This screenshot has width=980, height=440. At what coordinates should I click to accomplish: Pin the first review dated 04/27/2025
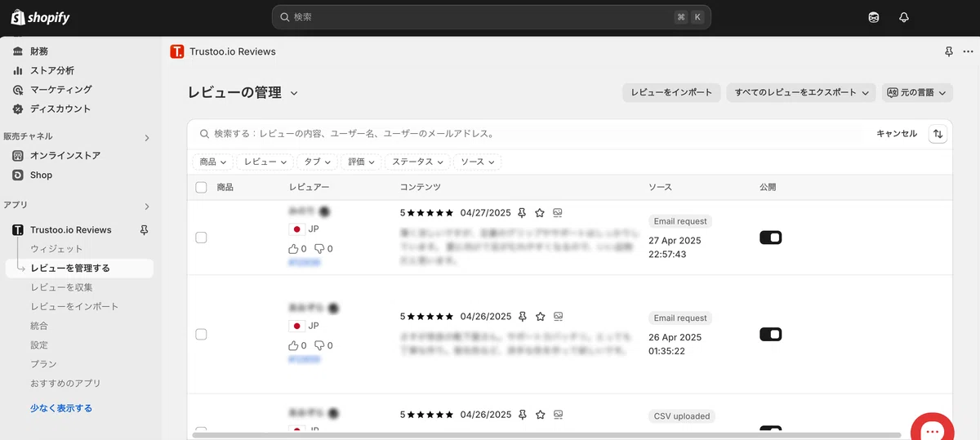[523, 213]
